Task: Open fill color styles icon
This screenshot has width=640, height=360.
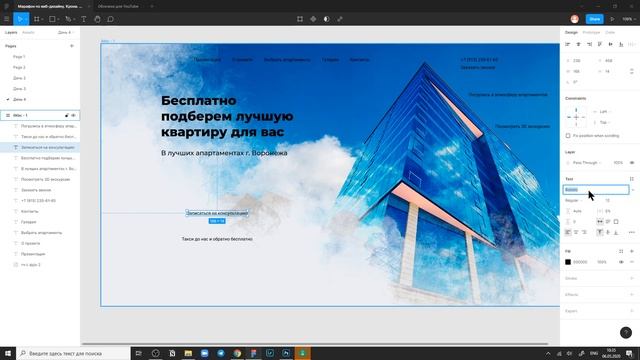Action: (x=621, y=251)
